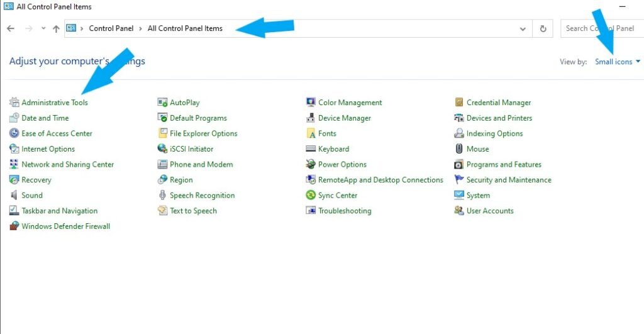
Task: Click the Credential Manager safe icon
Action: pos(459,103)
